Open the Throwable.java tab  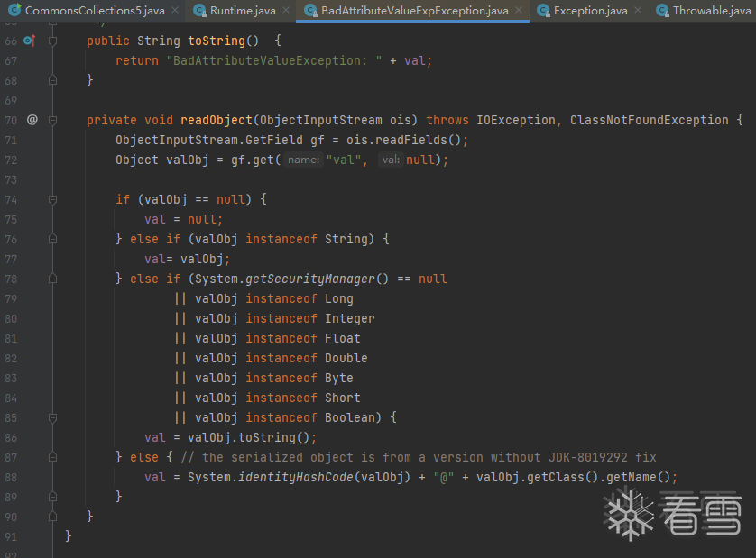711,10
